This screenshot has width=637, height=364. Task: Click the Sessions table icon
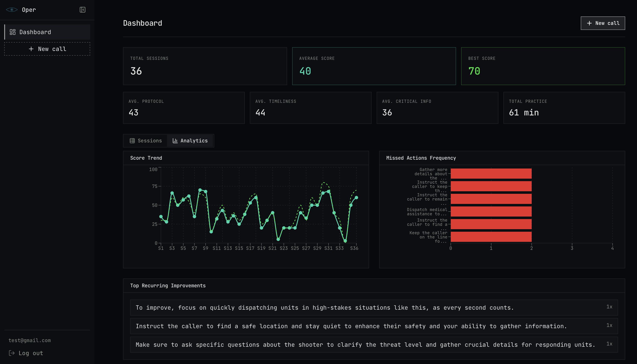(132, 141)
